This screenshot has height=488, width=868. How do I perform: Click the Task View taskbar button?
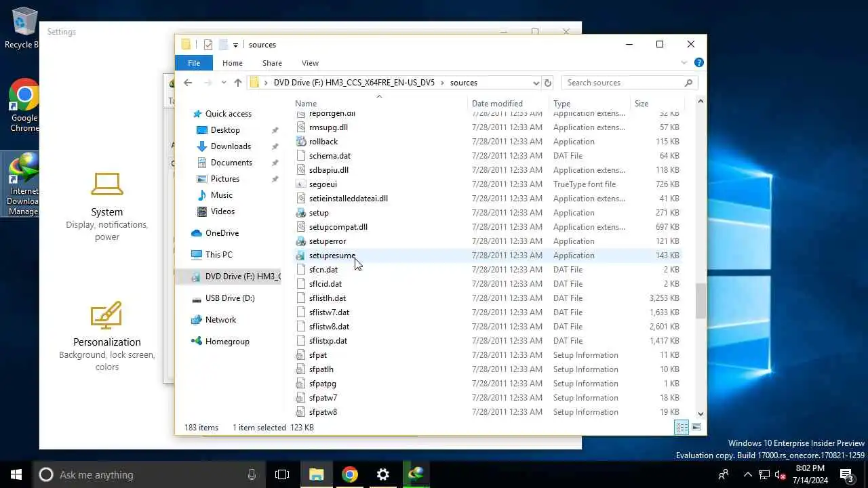[282, 474]
